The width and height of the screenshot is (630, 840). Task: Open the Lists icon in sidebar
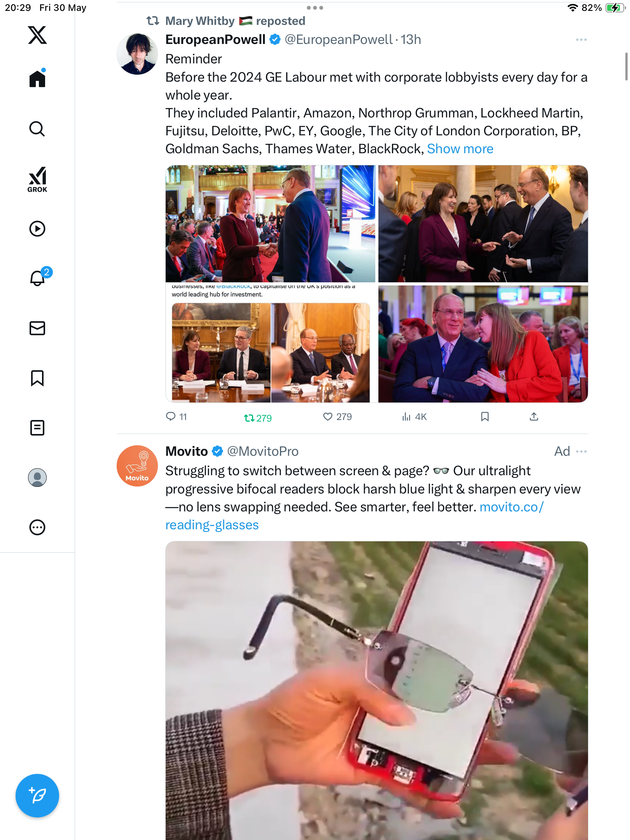(37, 428)
